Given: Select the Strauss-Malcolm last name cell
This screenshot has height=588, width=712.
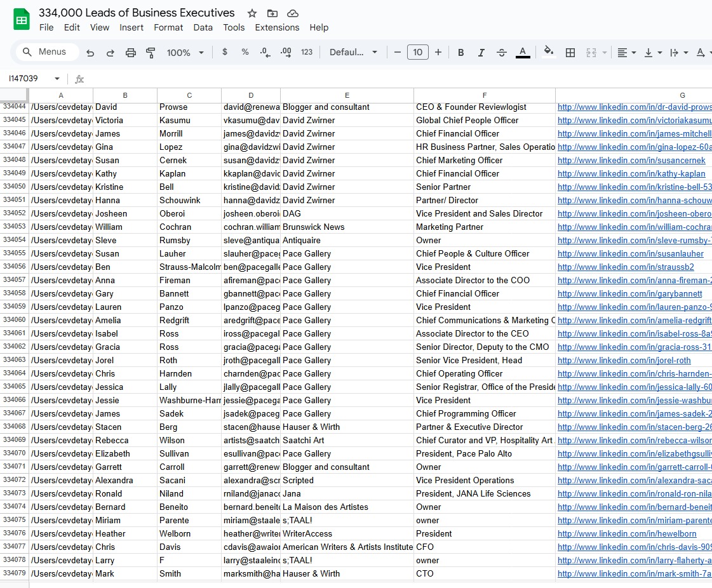Looking at the screenshot, I should pyautogui.click(x=189, y=267).
